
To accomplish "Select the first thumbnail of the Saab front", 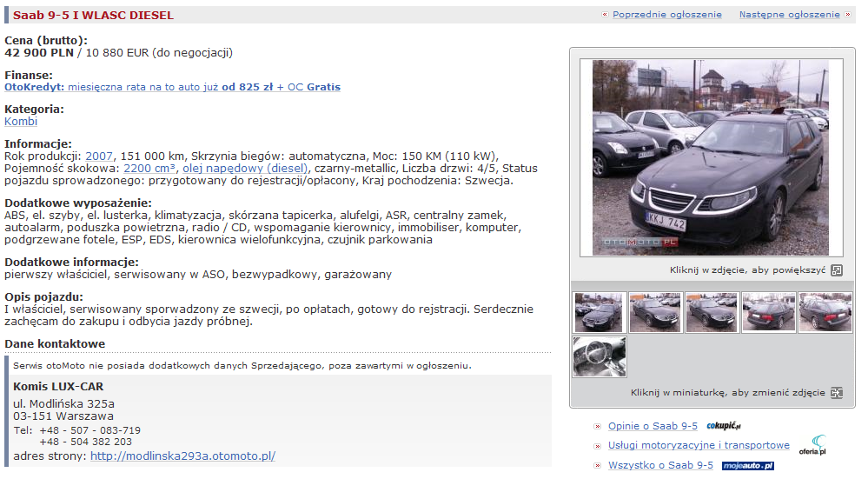I will click(x=600, y=312).
